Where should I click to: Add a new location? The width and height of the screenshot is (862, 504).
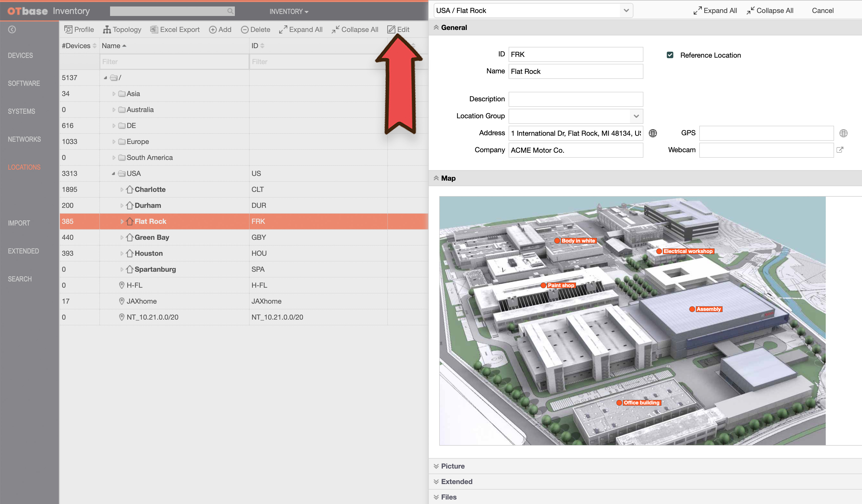coord(220,29)
